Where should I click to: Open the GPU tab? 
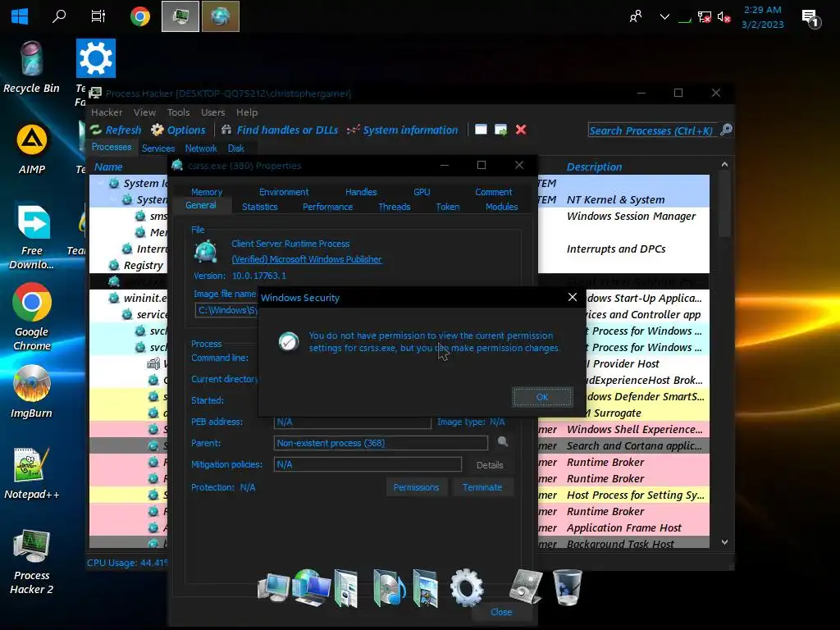(x=422, y=192)
